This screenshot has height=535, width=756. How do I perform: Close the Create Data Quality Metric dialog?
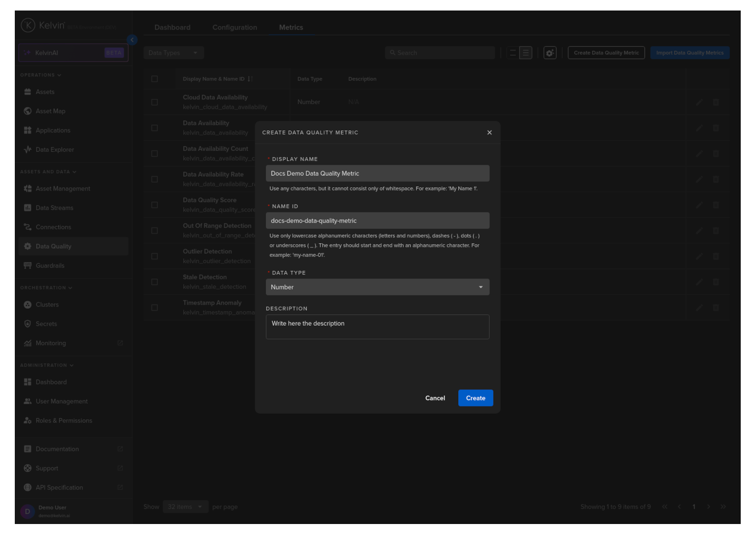[x=489, y=133]
